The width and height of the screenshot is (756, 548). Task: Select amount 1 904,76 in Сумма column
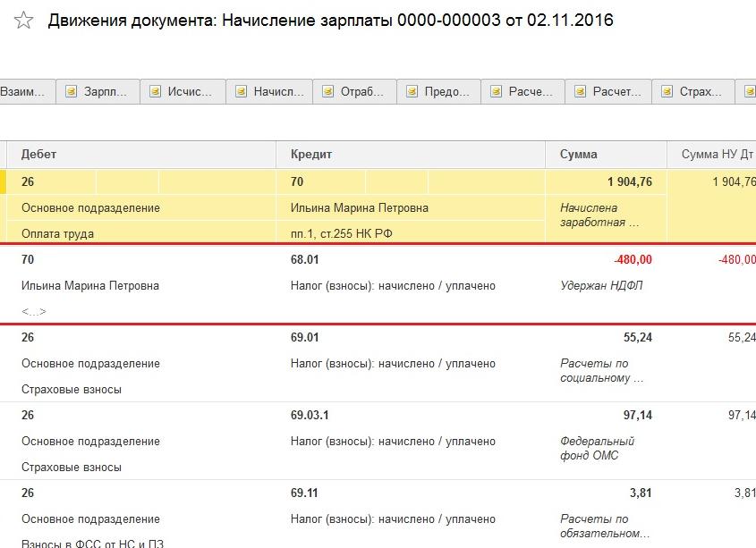click(x=629, y=181)
